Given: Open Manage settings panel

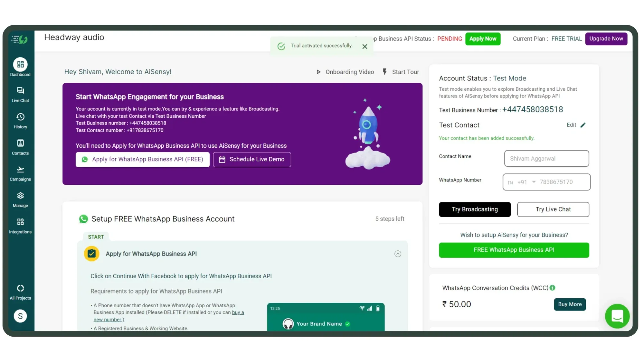Looking at the screenshot, I should click(20, 200).
